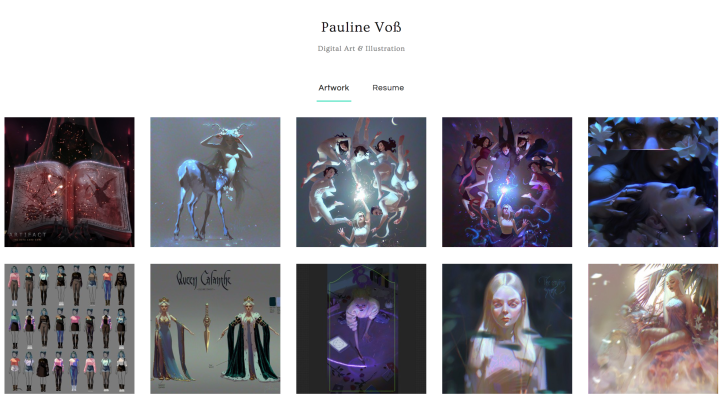The width and height of the screenshot is (720, 405).
Task: Click the glowing light in white dancers artwork
Action: (361, 195)
